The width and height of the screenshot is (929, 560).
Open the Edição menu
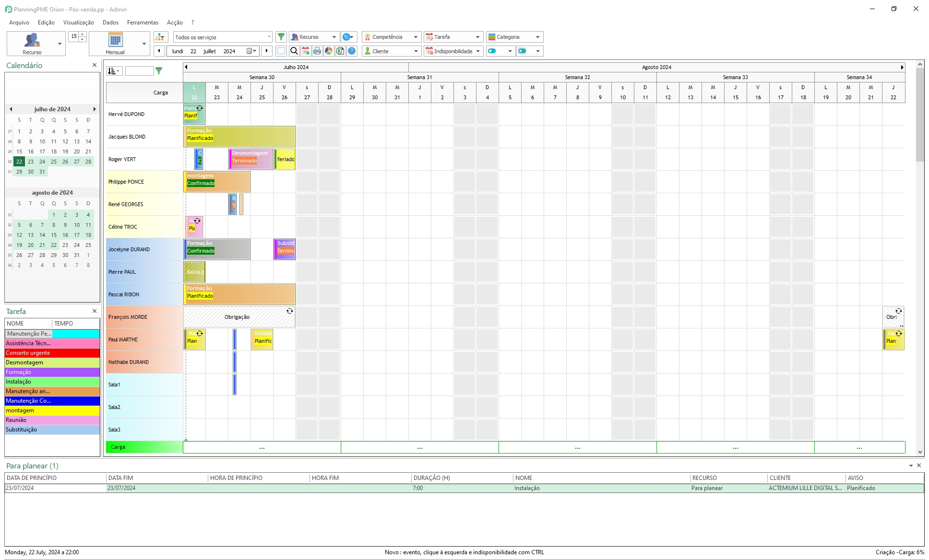pyautogui.click(x=46, y=23)
